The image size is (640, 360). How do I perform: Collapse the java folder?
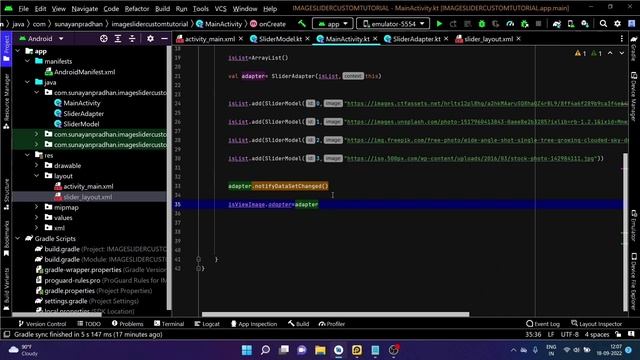click(27, 82)
